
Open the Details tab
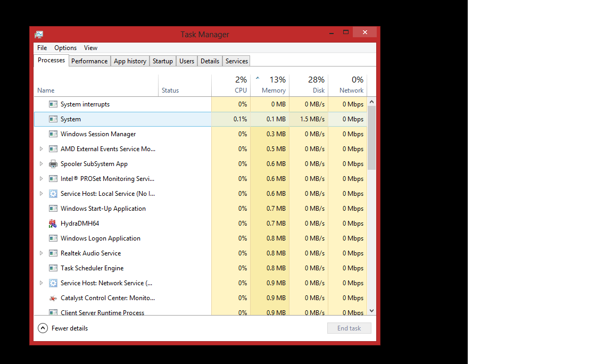click(210, 61)
